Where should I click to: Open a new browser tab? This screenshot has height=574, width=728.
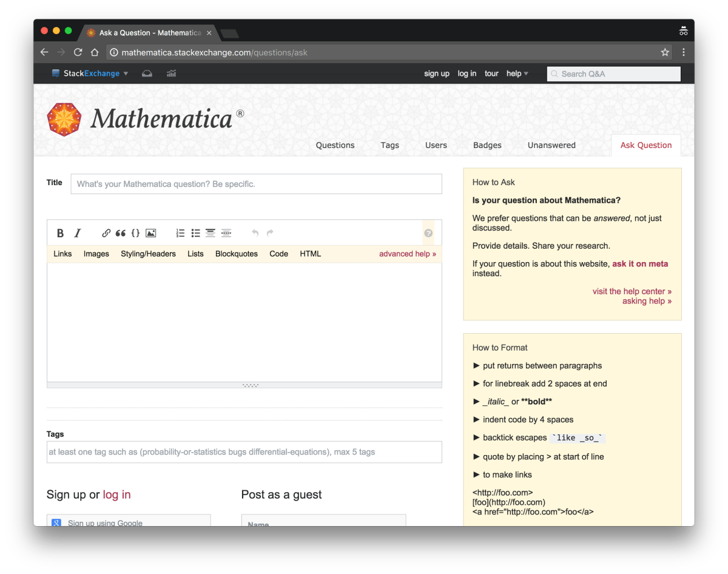(229, 33)
